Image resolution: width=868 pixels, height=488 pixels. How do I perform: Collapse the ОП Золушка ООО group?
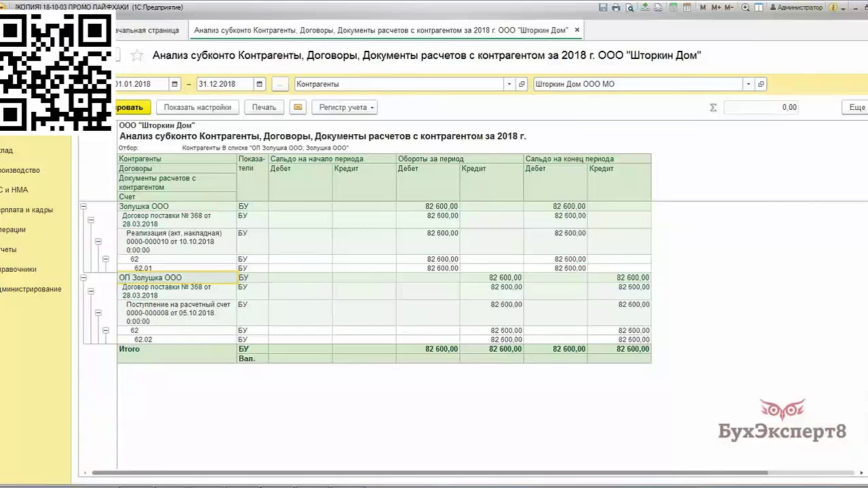(x=83, y=278)
